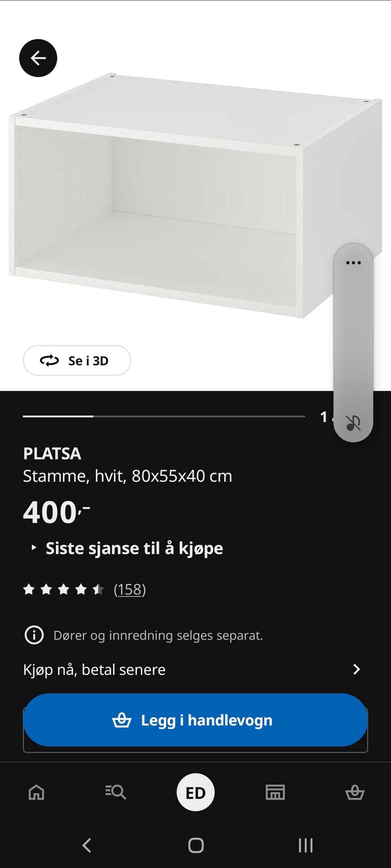Open Kjøp nå, betal senere chevron

[356, 669]
